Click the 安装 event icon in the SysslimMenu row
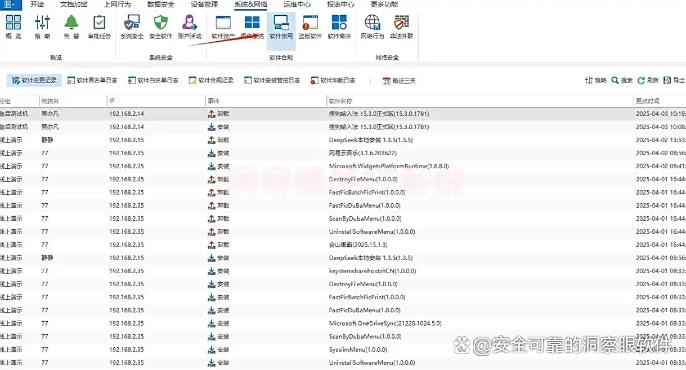 click(212, 350)
